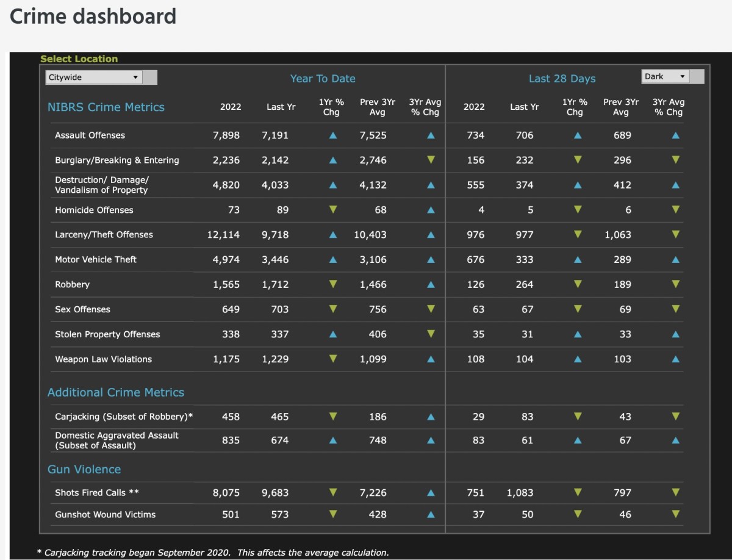Select the Last 28 Days section header
The height and width of the screenshot is (560, 732).
pos(562,79)
